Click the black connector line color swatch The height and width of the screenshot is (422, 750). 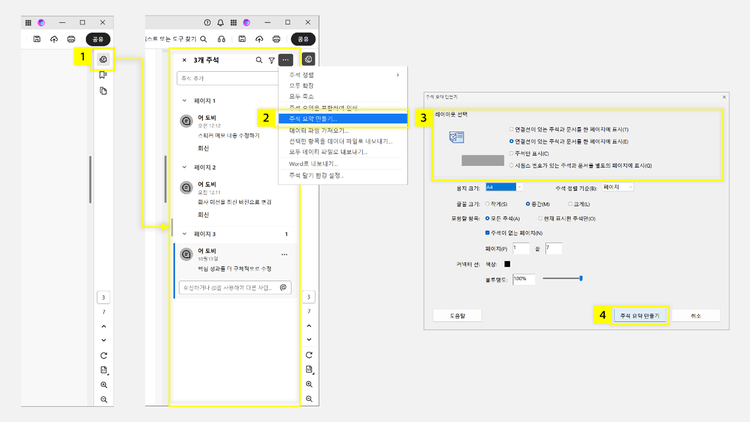(507, 264)
